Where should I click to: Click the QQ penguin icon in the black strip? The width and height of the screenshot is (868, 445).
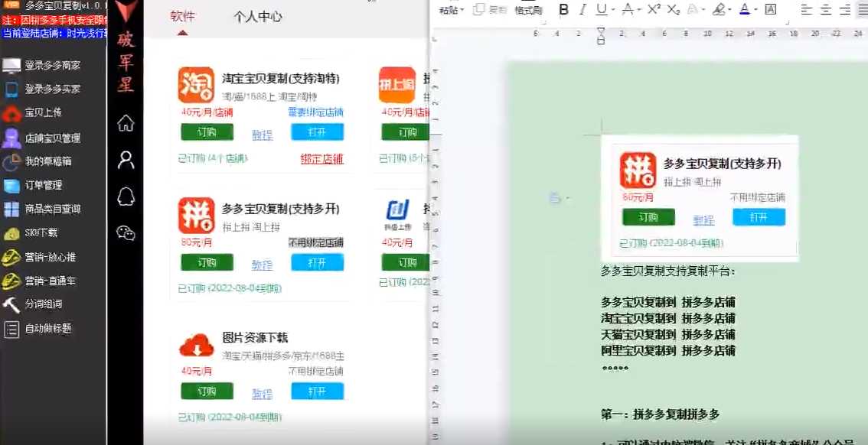click(x=126, y=197)
